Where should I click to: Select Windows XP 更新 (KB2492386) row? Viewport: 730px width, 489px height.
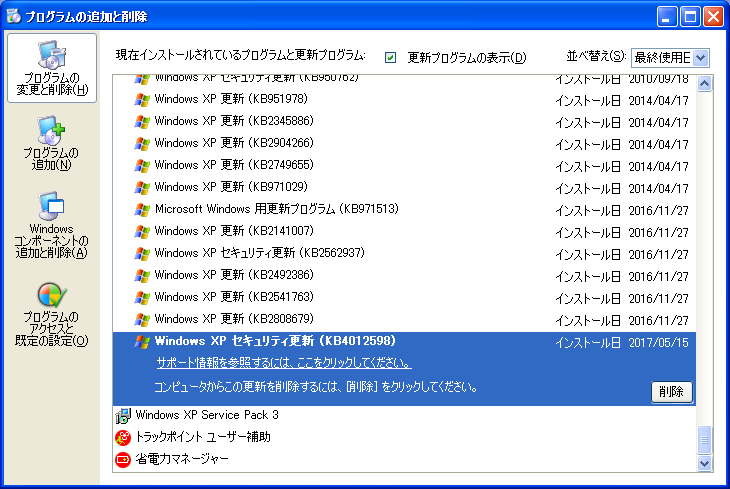click(x=404, y=275)
